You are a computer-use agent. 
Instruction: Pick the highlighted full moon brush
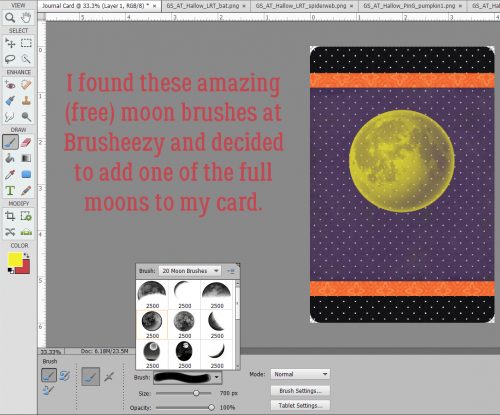pyautogui.click(x=152, y=324)
